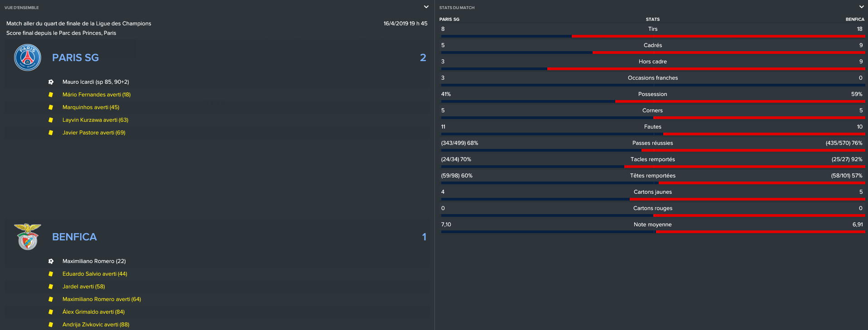The height and width of the screenshot is (330, 868).
Task: Click yellow card icon next to Marquinhos
Action: click(51, 107)
